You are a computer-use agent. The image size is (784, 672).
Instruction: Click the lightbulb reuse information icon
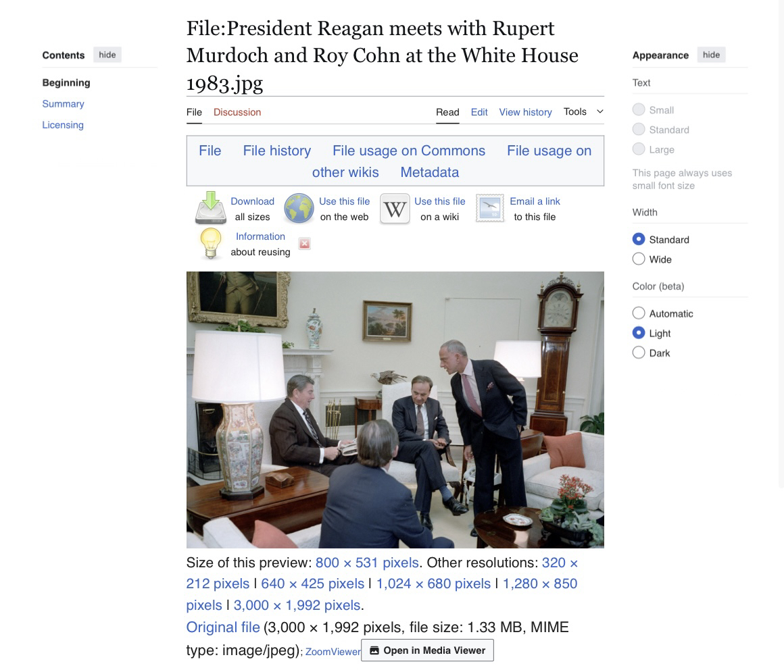210,243
